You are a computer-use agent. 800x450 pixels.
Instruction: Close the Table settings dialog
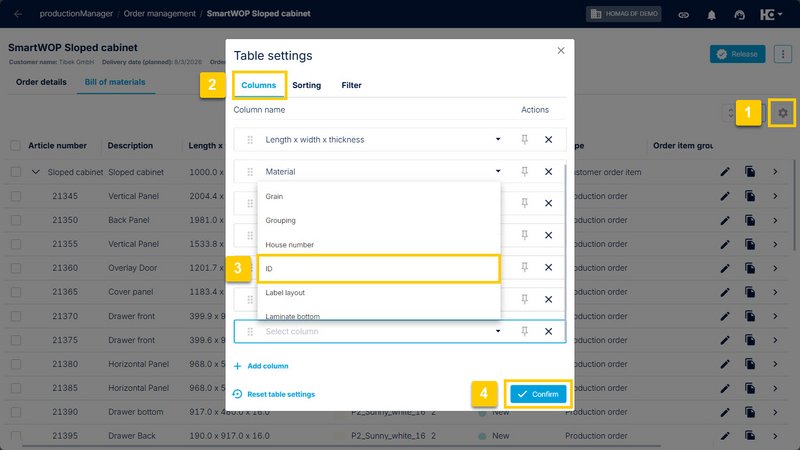click(561, 51)
